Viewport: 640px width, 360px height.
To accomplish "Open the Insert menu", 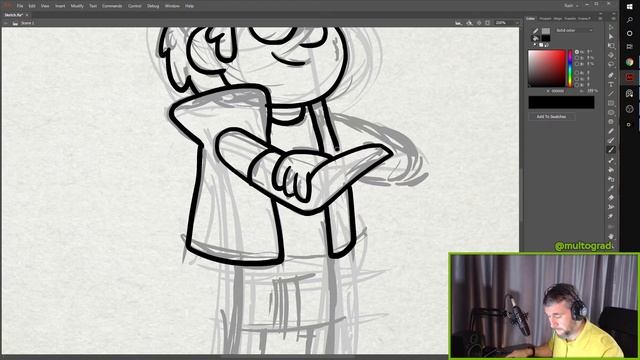I will point(60,6).
